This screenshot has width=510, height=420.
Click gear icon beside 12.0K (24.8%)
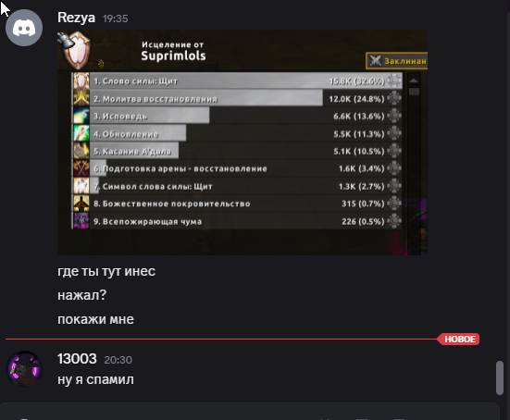(394, 98)
